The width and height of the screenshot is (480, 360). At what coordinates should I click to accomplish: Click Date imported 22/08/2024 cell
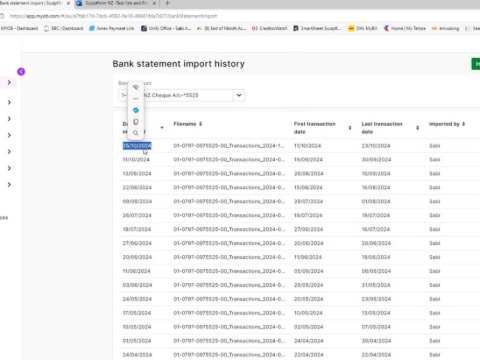(137, 188)
